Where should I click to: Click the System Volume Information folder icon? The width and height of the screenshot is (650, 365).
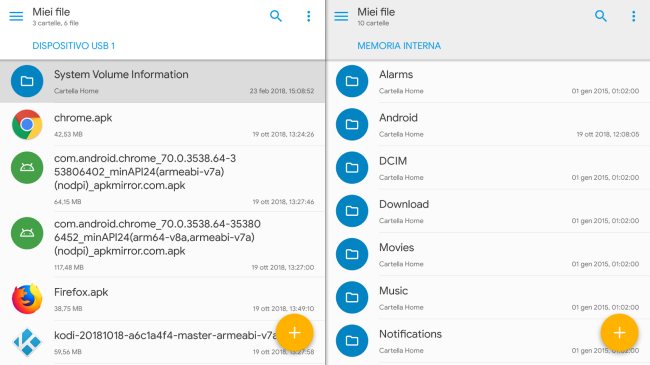27,81
